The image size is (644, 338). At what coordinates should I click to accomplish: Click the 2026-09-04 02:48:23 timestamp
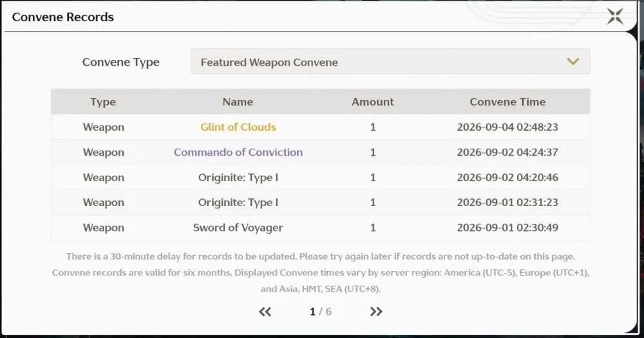507,127
